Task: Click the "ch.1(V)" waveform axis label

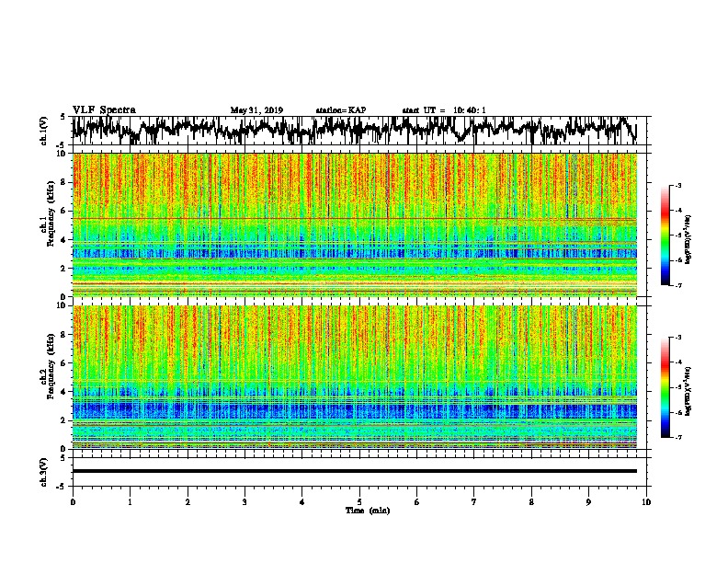Action: pyautogui.click(x=44, y=131)
